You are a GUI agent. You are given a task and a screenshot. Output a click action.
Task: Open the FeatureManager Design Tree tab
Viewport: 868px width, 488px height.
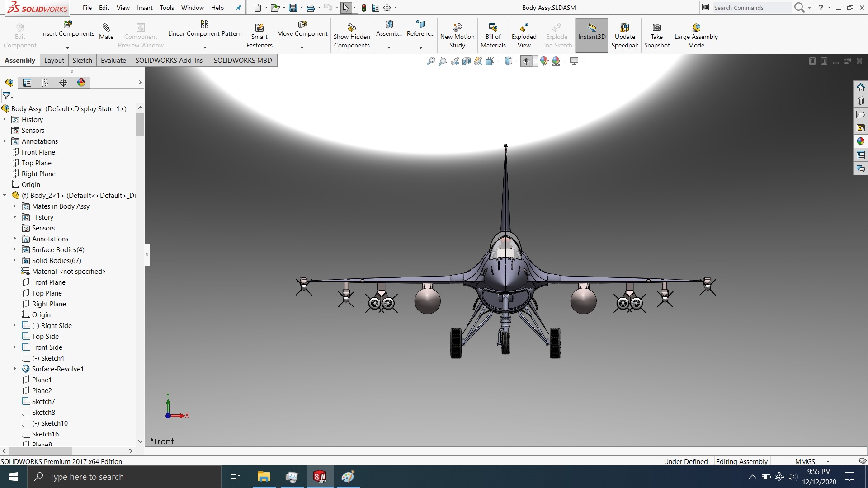point(9,83)
